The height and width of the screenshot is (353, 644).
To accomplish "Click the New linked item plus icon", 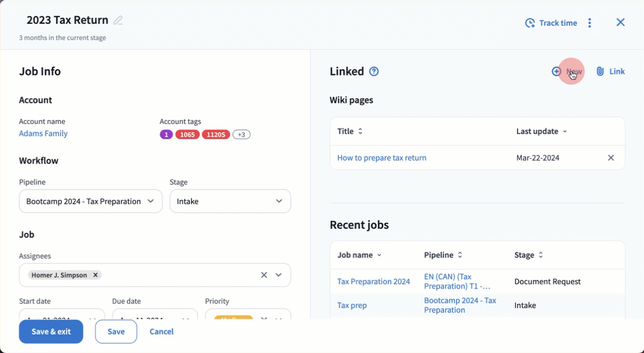I will click(556, 71).
